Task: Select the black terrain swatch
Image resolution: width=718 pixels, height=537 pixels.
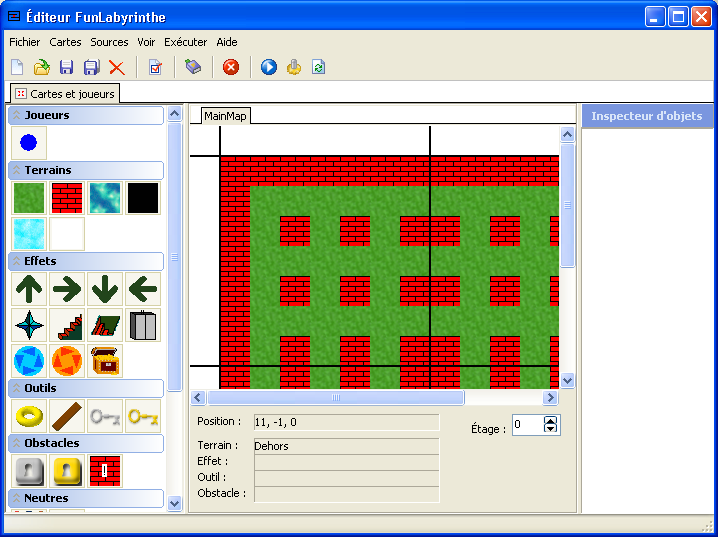Action: point(143,198)
